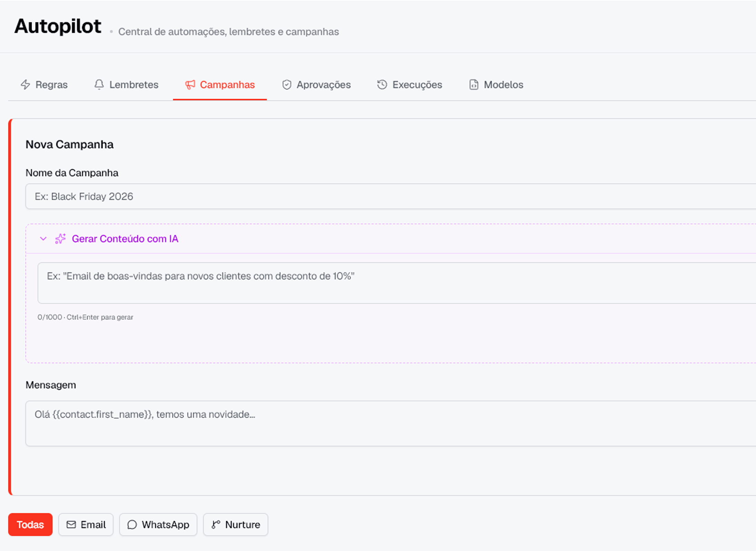
Task: Click the lightning bolt Regras icon
Action: (x=25, y=85)
